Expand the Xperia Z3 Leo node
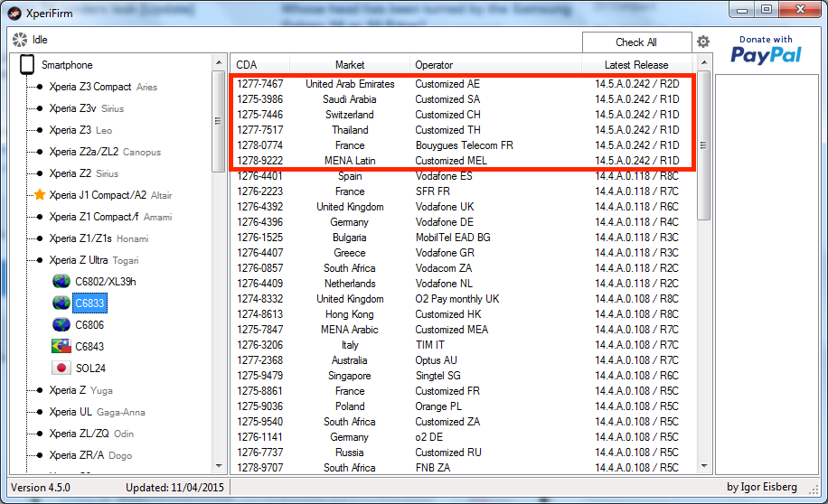 point(40,130)
